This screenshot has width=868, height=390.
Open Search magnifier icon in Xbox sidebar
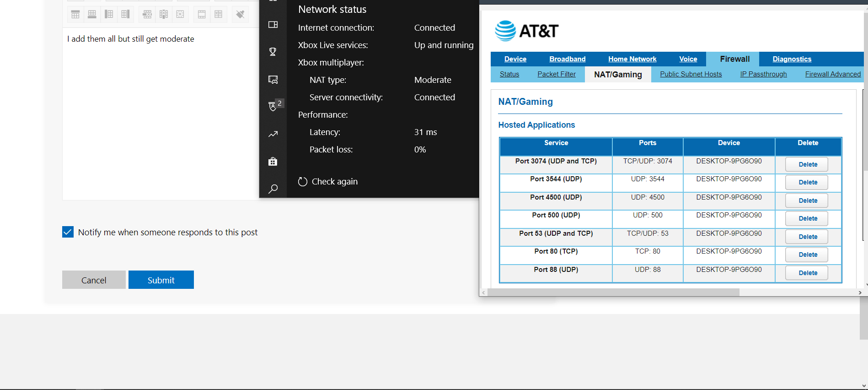click(273, 189)
